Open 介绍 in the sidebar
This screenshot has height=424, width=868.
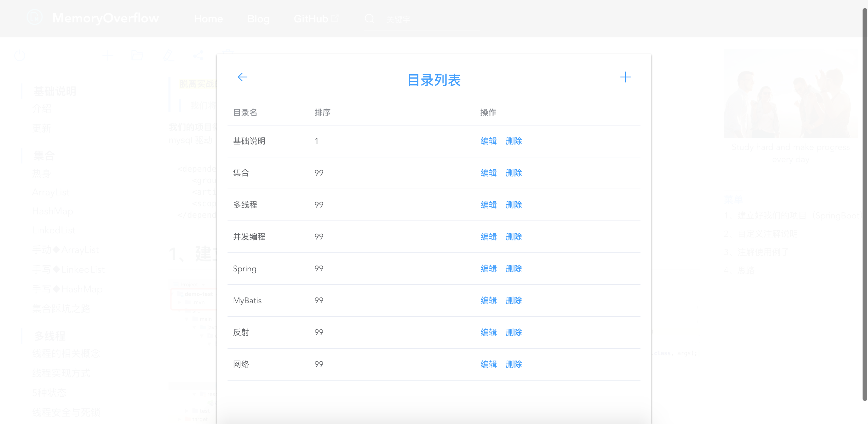click(x=42, y=109)
